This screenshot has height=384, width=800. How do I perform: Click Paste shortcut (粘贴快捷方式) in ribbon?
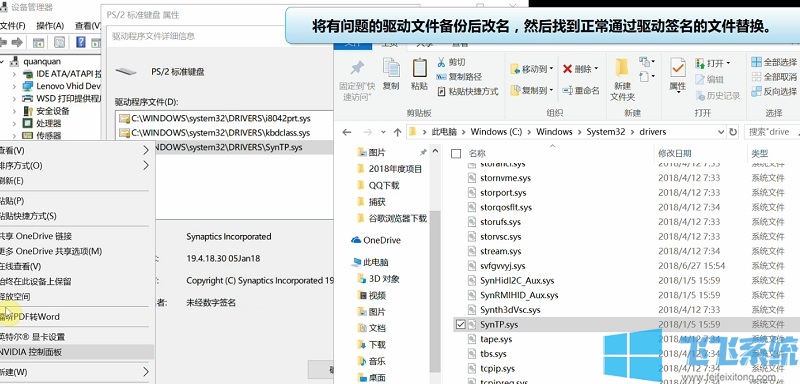468,91
